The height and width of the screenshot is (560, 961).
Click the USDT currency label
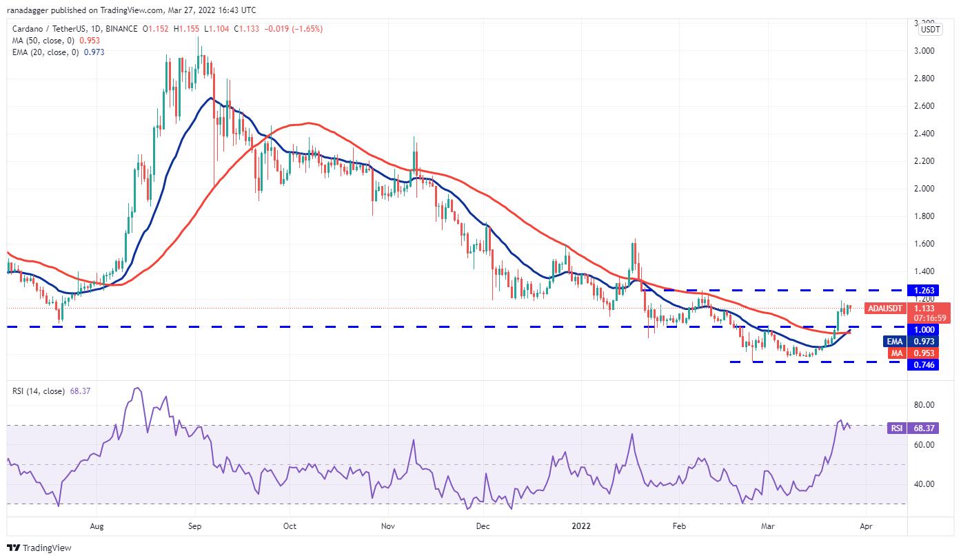(930, 30)
